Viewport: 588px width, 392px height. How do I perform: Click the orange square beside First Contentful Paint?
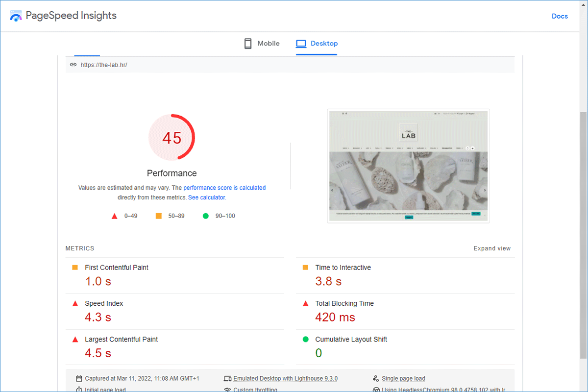(75, 268)
